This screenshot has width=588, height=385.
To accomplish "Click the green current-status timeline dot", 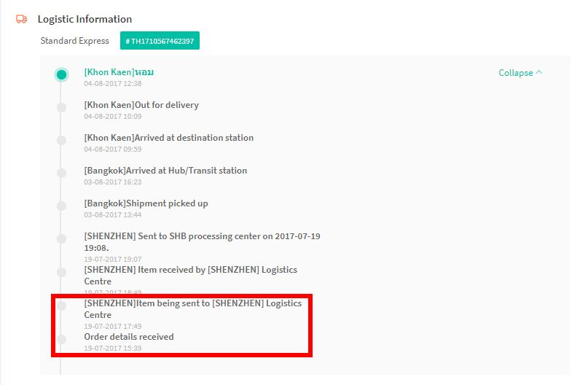I will [61, 74].
